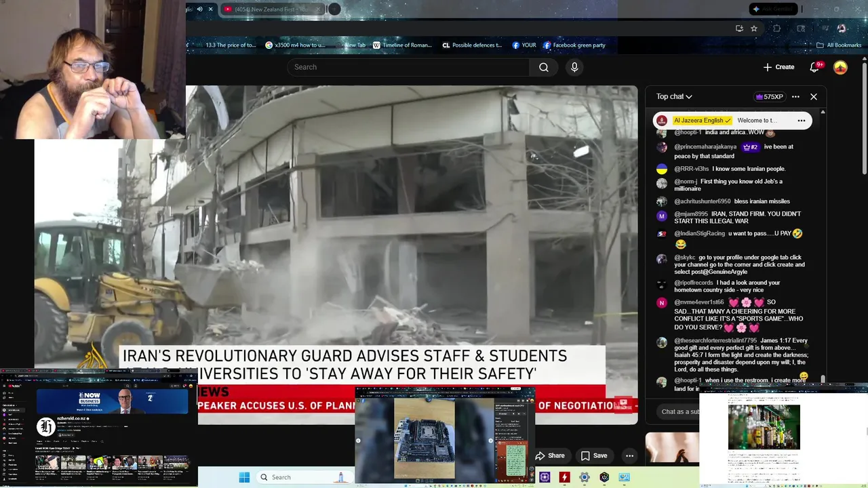Open the emoji picker in chat
Viewport: 868px width, 488px height.
coord(804,375)
